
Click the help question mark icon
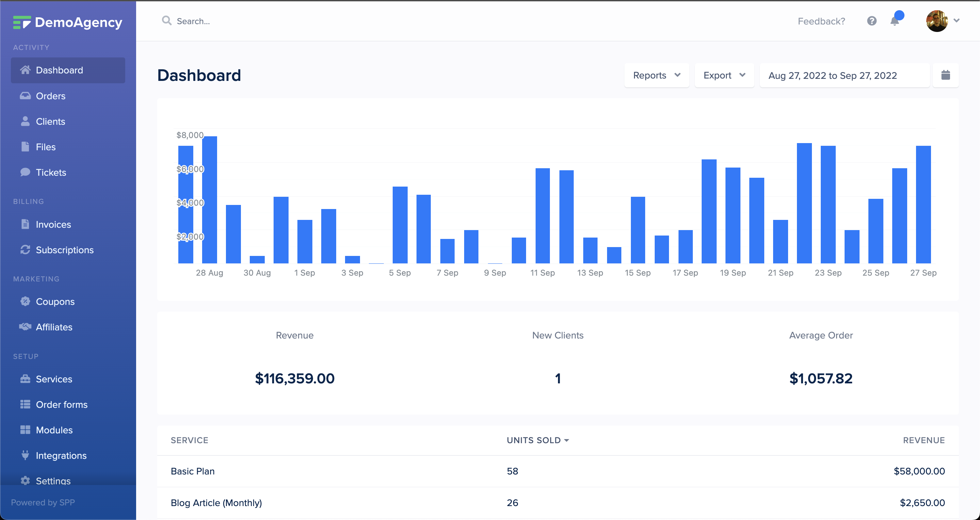(x=871, y=21)
